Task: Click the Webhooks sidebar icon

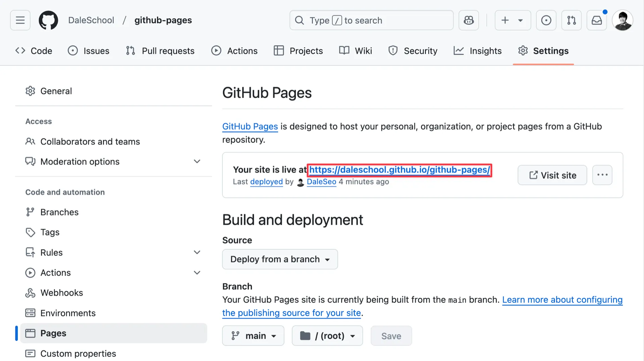Action: [x=31, y=293]
